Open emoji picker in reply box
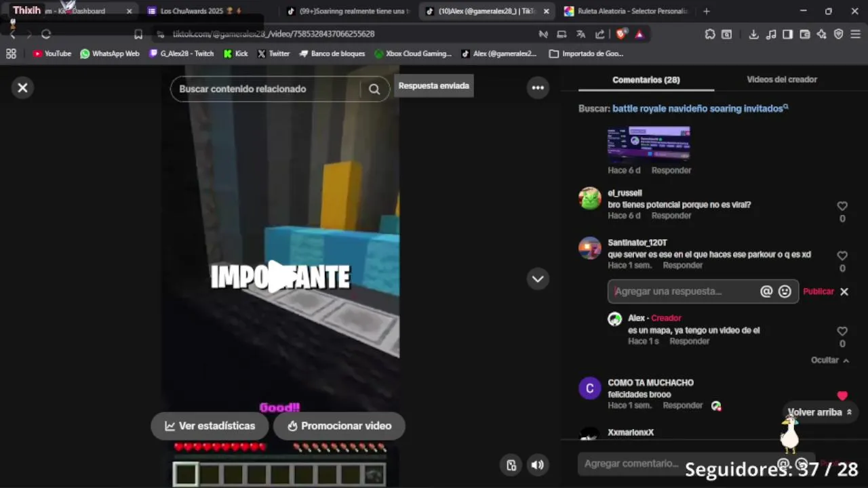868x488 pixels. pyautogui.click(x=785, y=291)
